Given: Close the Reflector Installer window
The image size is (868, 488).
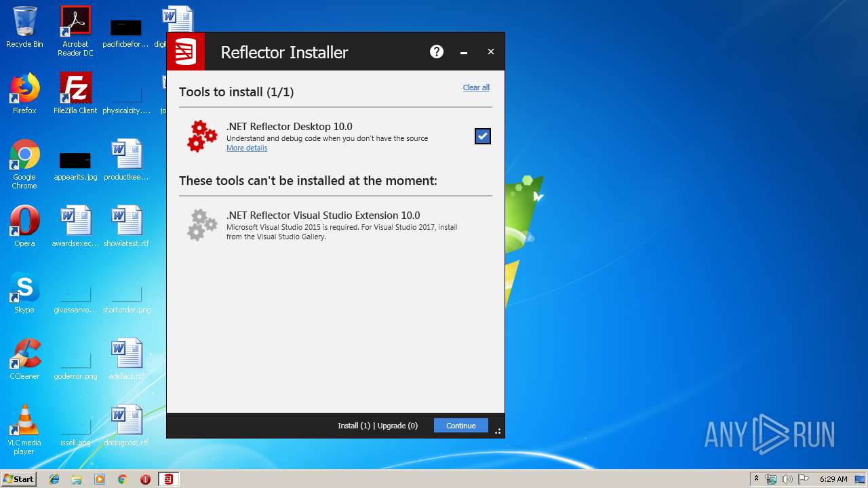Looking at the screenshot, I should (x=491, y=52).
